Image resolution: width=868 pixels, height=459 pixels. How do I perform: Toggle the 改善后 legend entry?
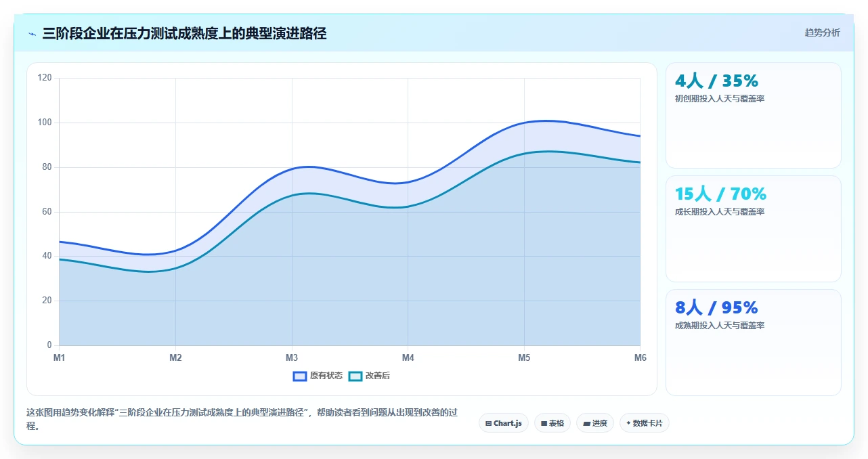click(x=369, y=376)
